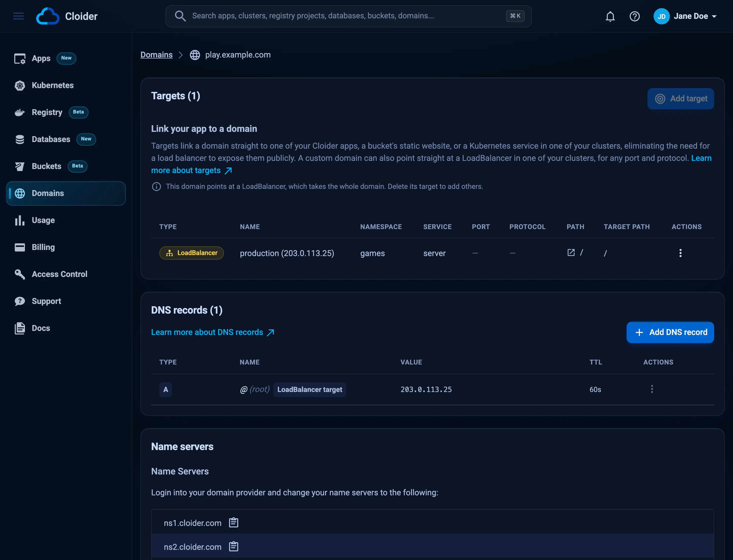This screenshot has width=733, height=560.
Task: Click the LoadBalancer target tag
Action: [310, 390]
